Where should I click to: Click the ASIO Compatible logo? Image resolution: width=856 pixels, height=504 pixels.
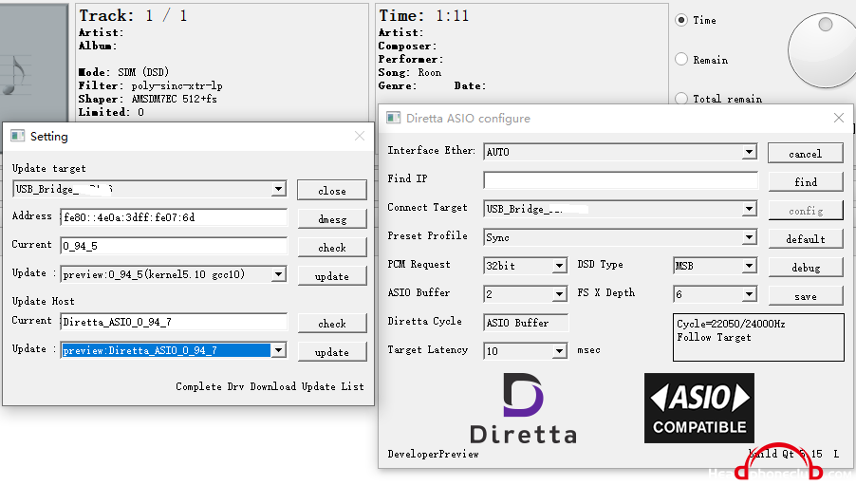(x=699, y=408)
